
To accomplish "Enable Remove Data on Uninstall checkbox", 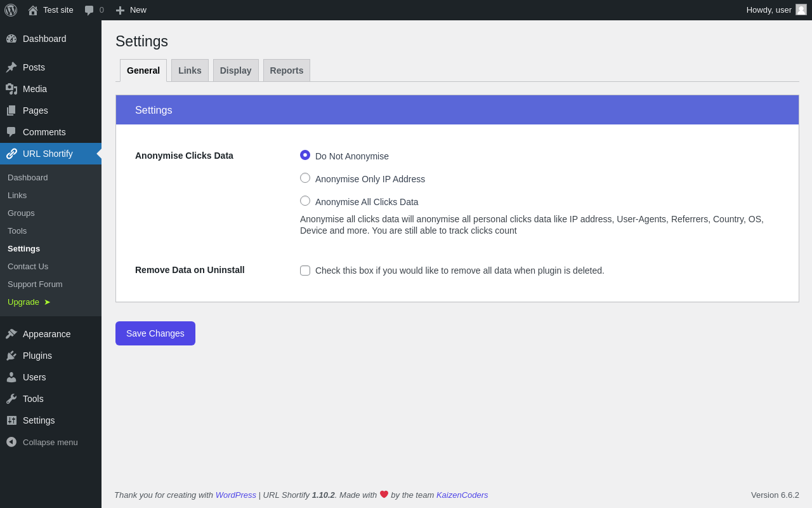I will [x=305, y=271].
